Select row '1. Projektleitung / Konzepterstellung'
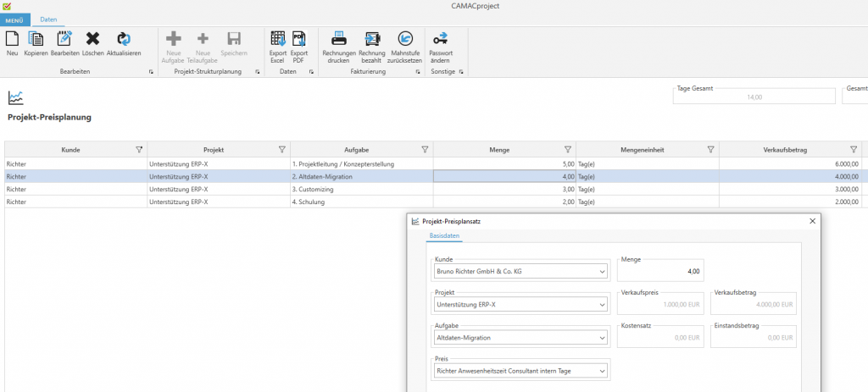 click(433, 163)
